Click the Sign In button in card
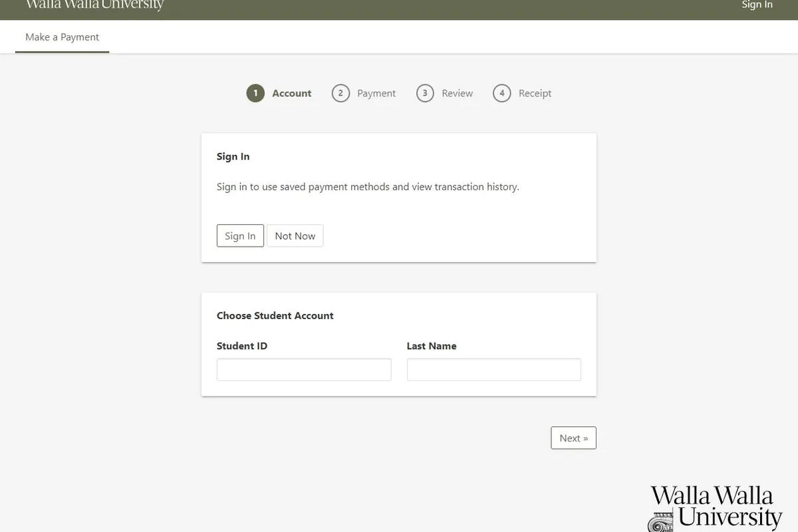Screen dimensions: 798x532 pyautogui.click(x=240, y=236)
